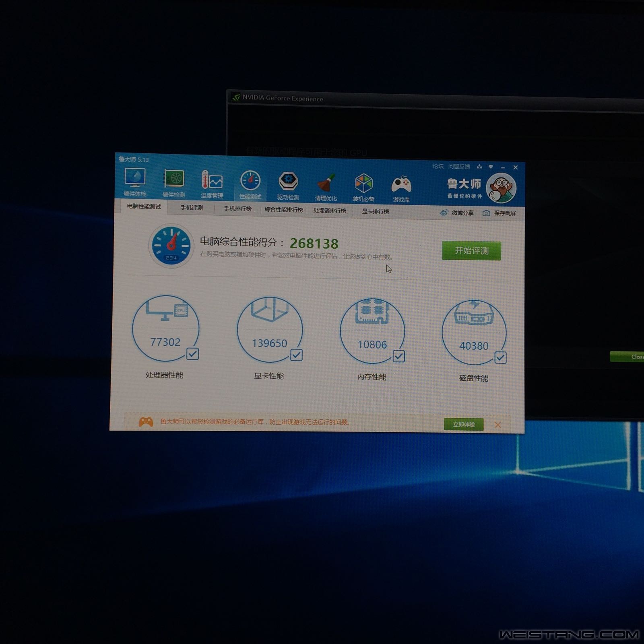Switch to 显卡排行榜 tab
Image resolution: width=644 pixels, height=644 pixels.
coord(375,211)
